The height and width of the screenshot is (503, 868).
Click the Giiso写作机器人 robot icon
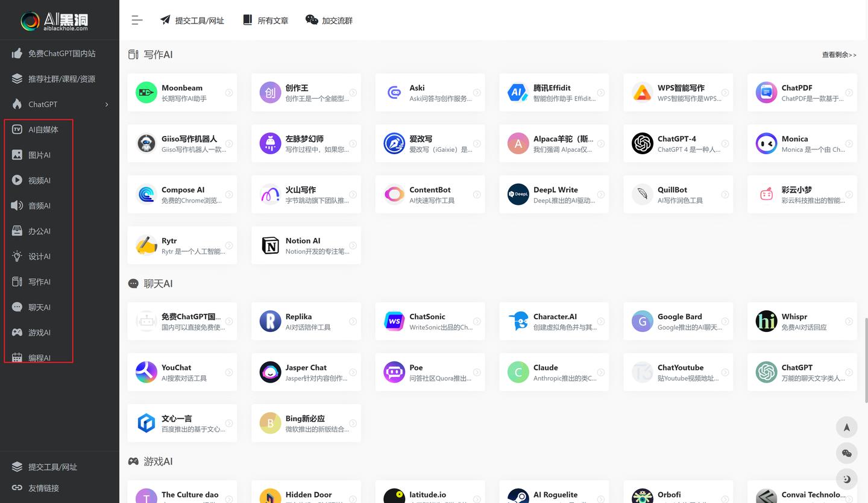146,143
